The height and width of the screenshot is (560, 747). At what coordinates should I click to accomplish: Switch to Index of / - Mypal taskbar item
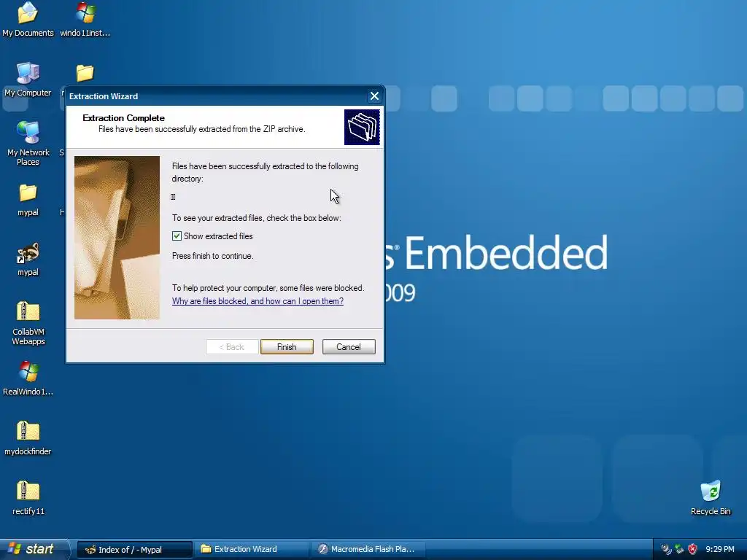134,550
